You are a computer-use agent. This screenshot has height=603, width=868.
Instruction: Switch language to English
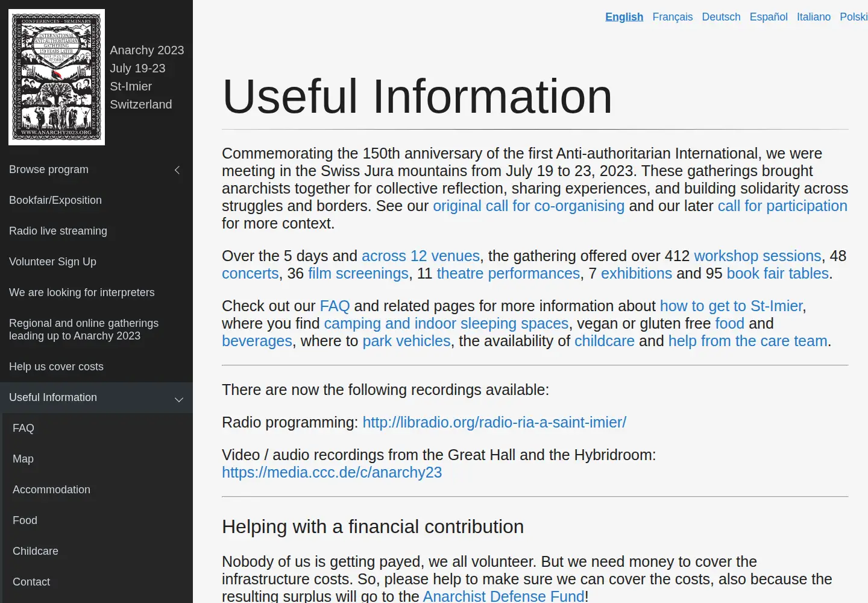point(624,17)
